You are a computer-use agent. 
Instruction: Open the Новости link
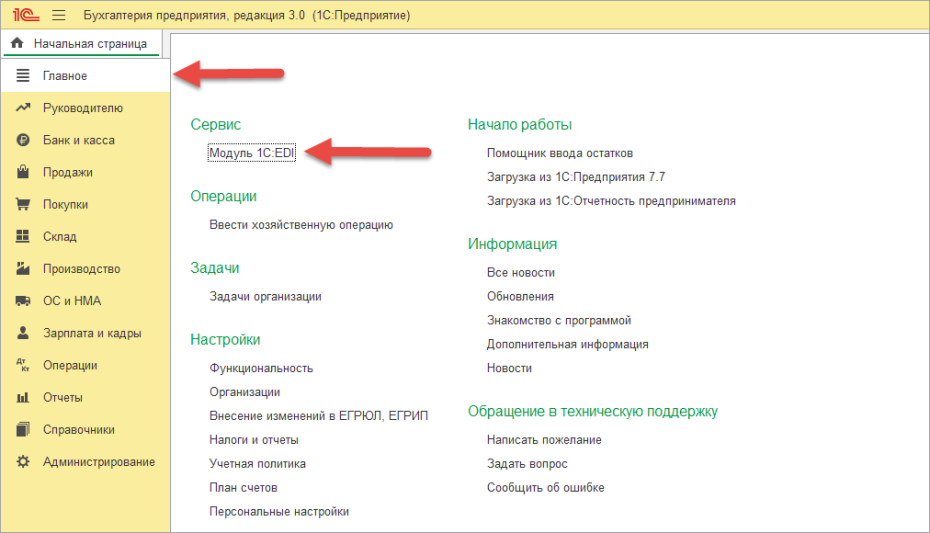coord(509,368)
